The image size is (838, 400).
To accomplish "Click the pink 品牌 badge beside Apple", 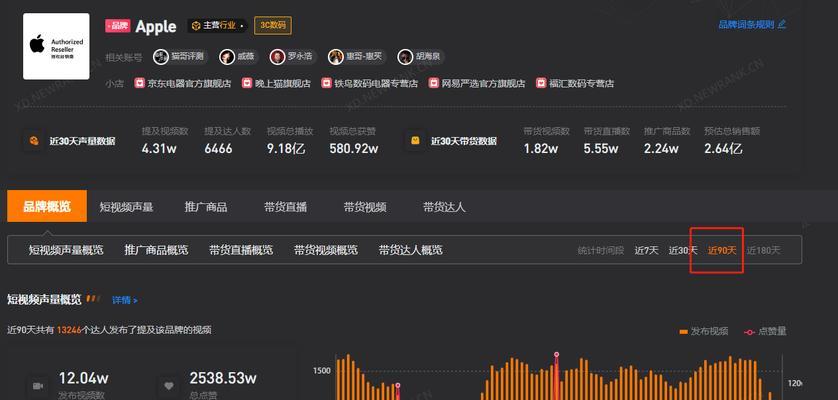I will tap(118, 26).
